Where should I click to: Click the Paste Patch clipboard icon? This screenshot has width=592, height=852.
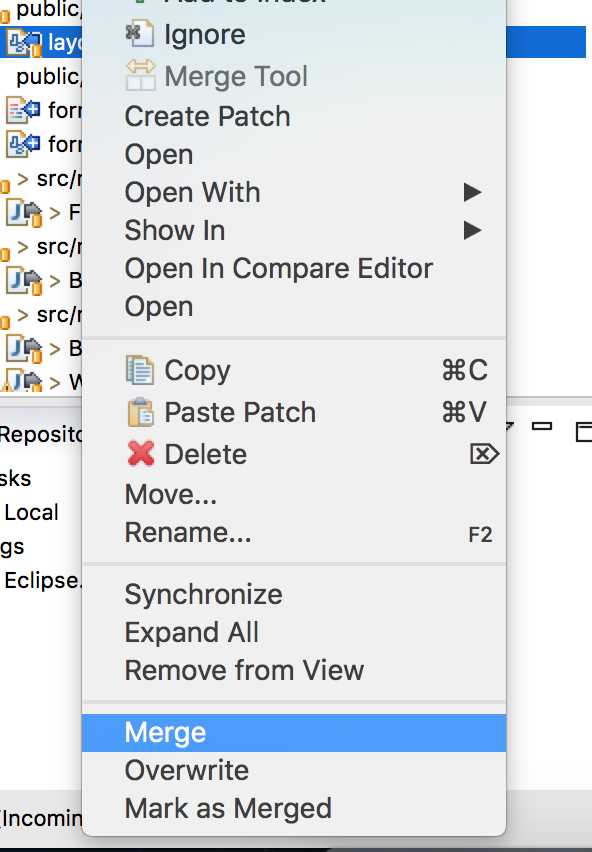141,412
